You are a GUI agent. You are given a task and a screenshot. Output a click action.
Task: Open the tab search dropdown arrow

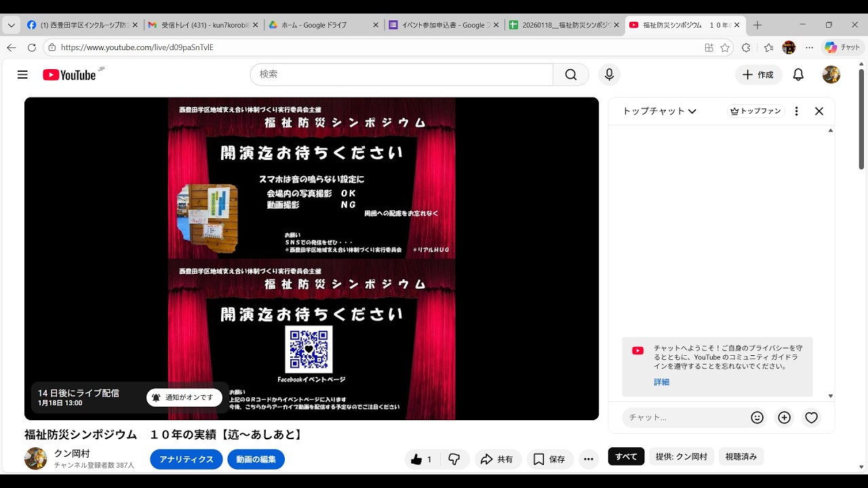click(x=11, y=25)
